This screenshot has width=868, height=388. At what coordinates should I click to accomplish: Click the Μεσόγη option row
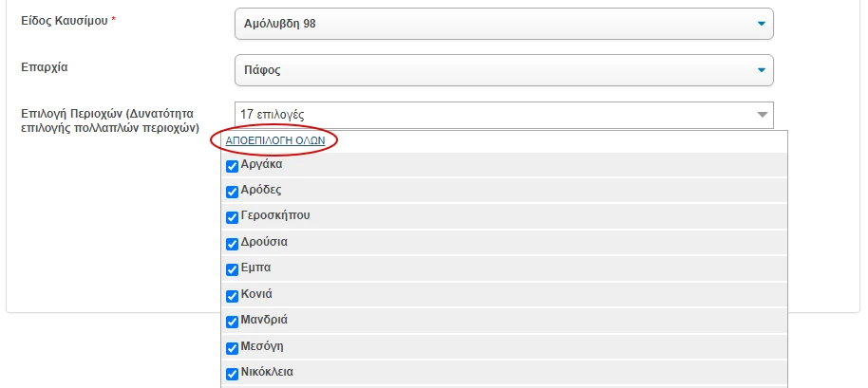503,346
